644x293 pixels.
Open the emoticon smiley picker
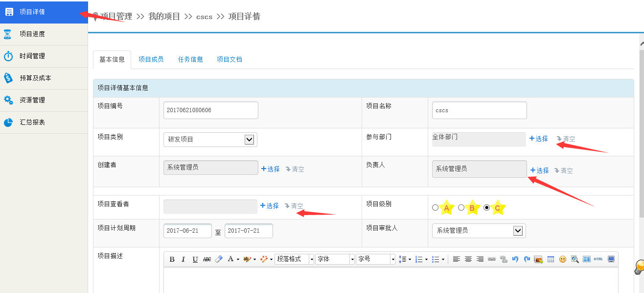click(563, 259)
